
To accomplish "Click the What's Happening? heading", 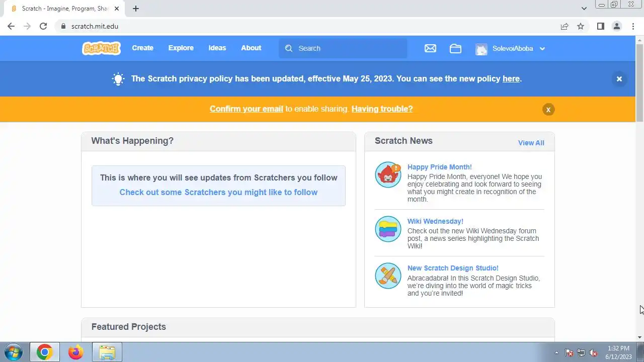I will (132, 141).
